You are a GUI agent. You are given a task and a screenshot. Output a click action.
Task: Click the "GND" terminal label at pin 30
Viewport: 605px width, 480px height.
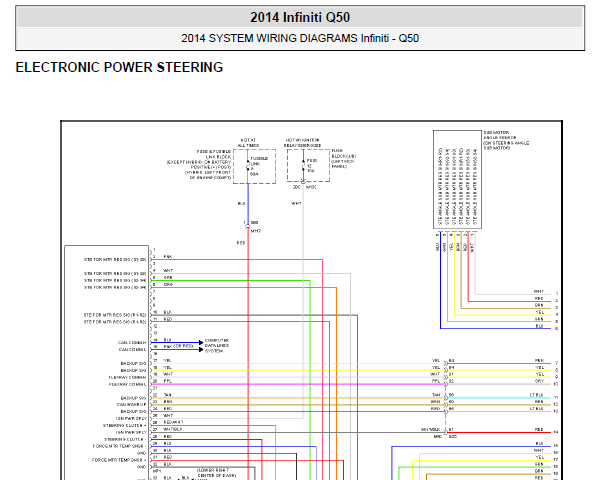click(x=142, y=453)
